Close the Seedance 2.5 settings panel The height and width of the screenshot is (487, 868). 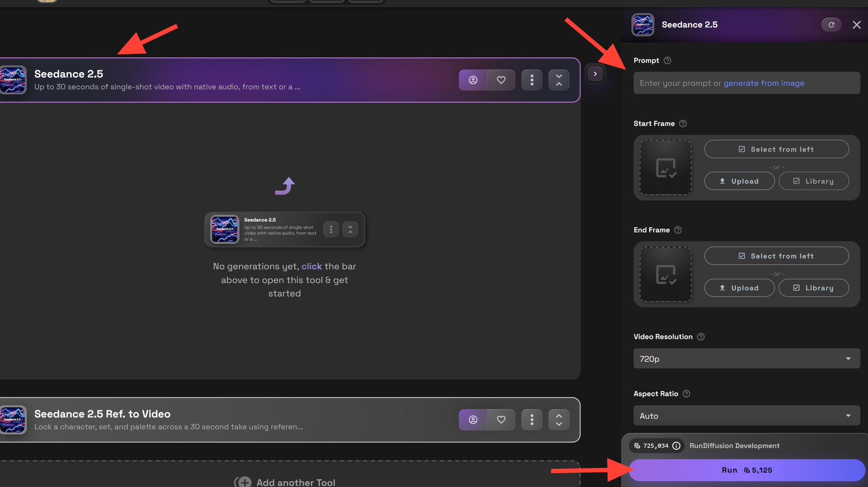click(x=856, y=25)
